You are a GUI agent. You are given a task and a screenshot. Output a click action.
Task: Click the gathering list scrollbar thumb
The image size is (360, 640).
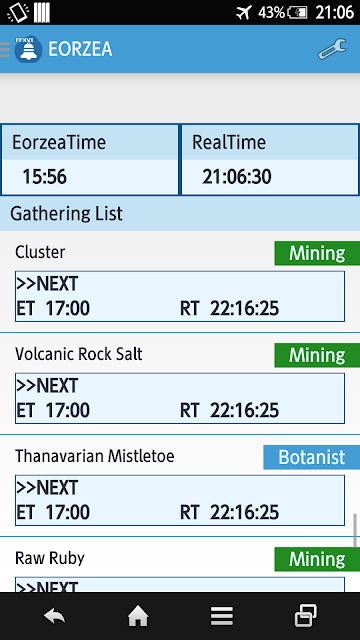pyautogui.click(x=355, y=531)
